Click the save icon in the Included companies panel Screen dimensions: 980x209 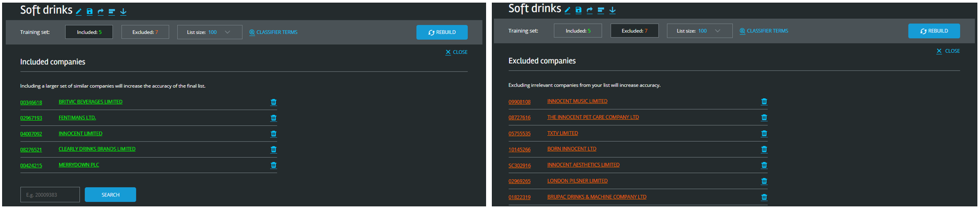(x=90, y=11)
